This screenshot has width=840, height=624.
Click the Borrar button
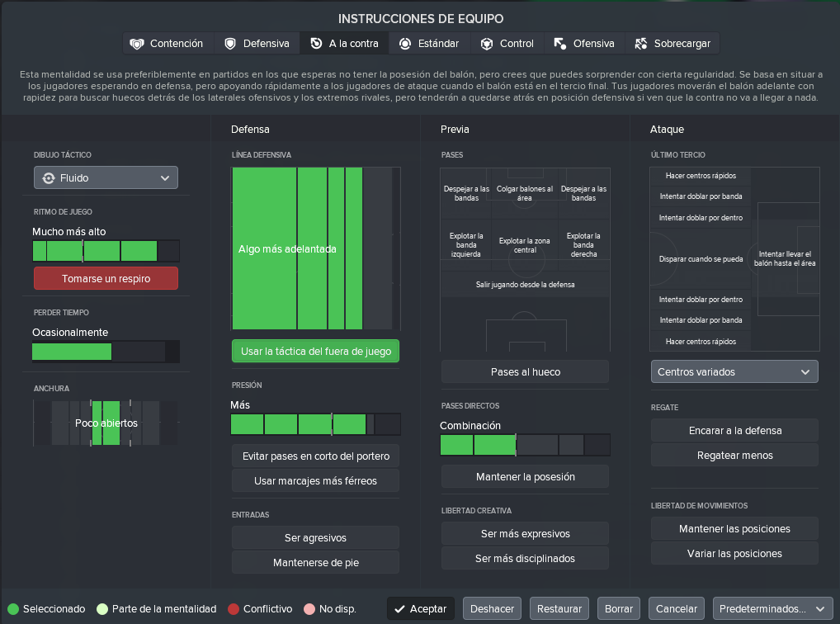pyautogui.click(x=619, y=608)
